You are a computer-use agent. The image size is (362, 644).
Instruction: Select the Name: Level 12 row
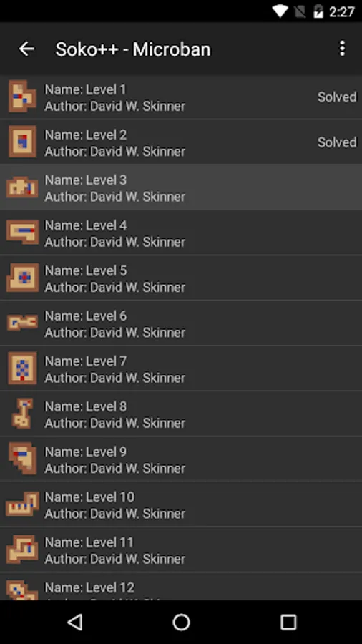[181, 587]
